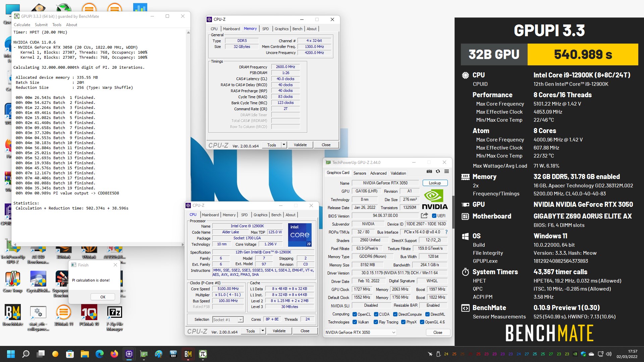The image size is (644, 362).
Task: Toggle DirectCompute checkbox
Action: [x=395, y=314]
